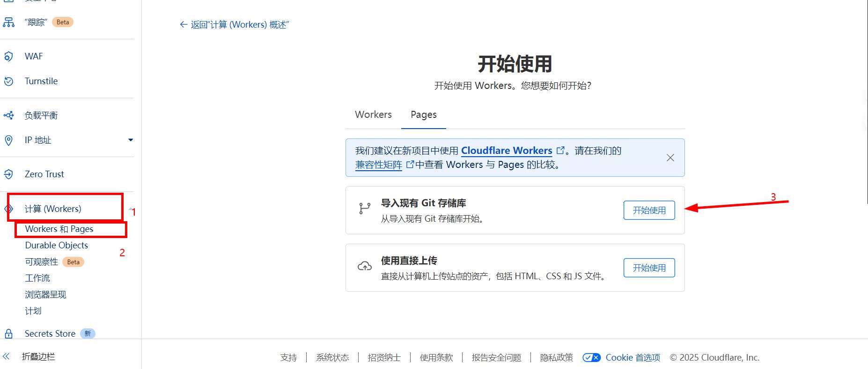Open 可观察性 sidebar item
Image resolution: width=868 pixels, height=369 pixels.
point(42,262)
